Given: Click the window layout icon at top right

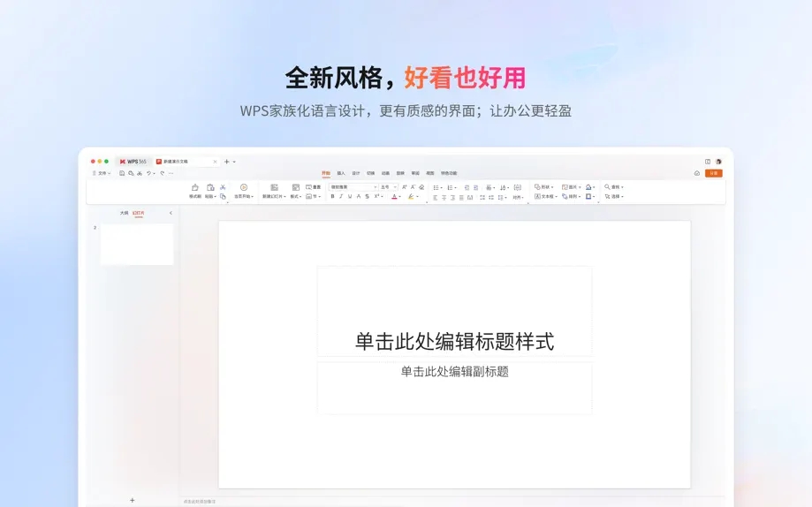Looking at the screenshot, I should (708, 162).
